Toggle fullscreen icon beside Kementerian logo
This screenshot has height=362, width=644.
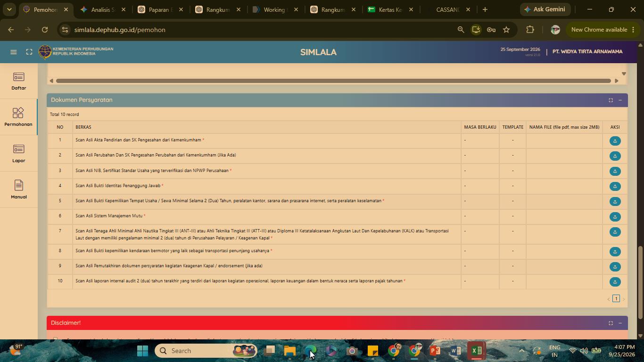click(x=29, y=52)
